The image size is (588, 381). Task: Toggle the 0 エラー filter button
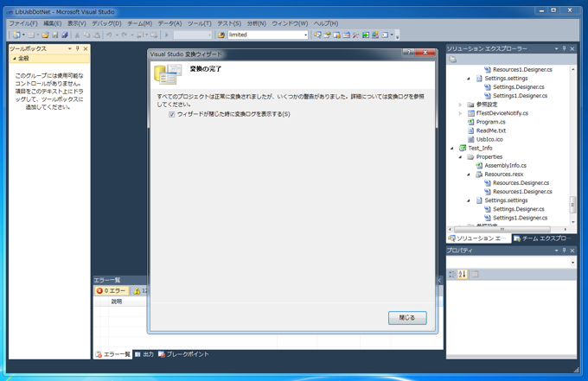coord(111,290)
